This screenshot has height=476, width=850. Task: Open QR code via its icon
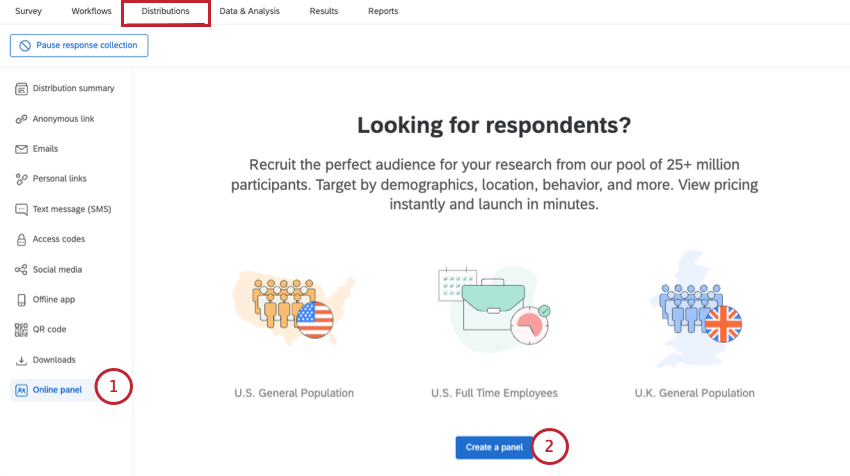(21, 330)
